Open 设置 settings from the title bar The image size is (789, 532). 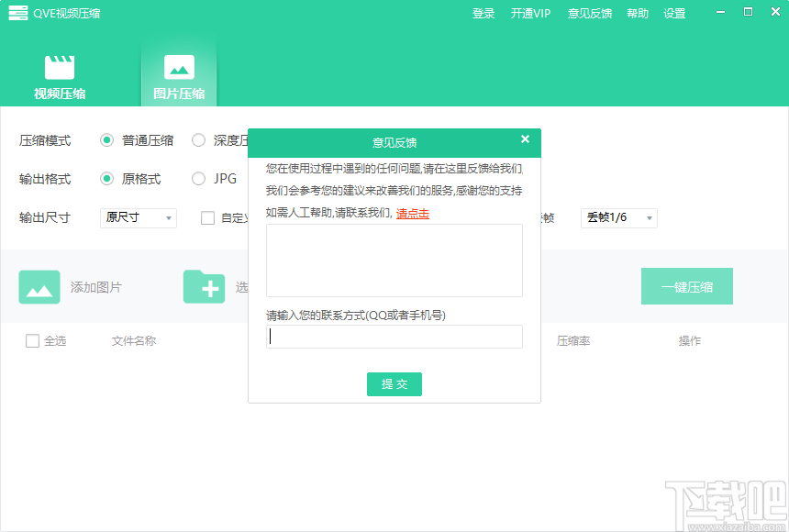click(x=674, y=13)
